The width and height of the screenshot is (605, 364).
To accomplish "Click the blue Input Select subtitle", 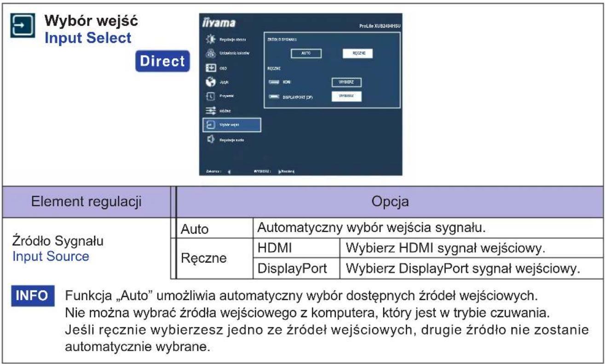I will 88,38.
